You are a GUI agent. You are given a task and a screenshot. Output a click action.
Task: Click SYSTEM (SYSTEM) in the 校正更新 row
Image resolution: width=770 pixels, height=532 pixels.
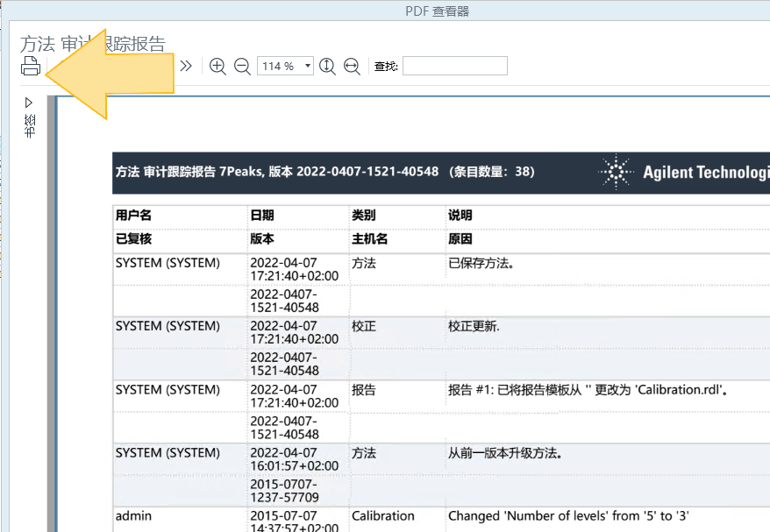[x=168, y=326]
